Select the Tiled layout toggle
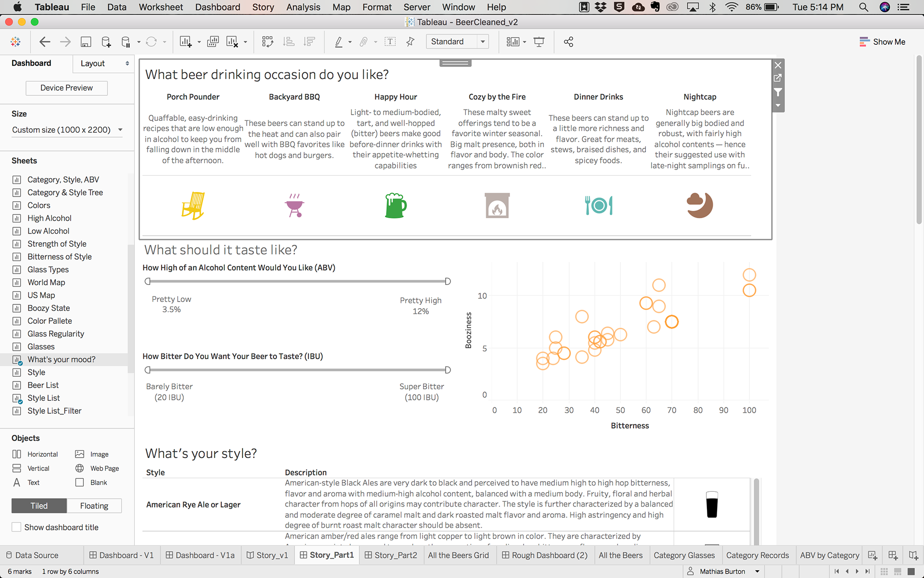 click(x=39, y=506)
